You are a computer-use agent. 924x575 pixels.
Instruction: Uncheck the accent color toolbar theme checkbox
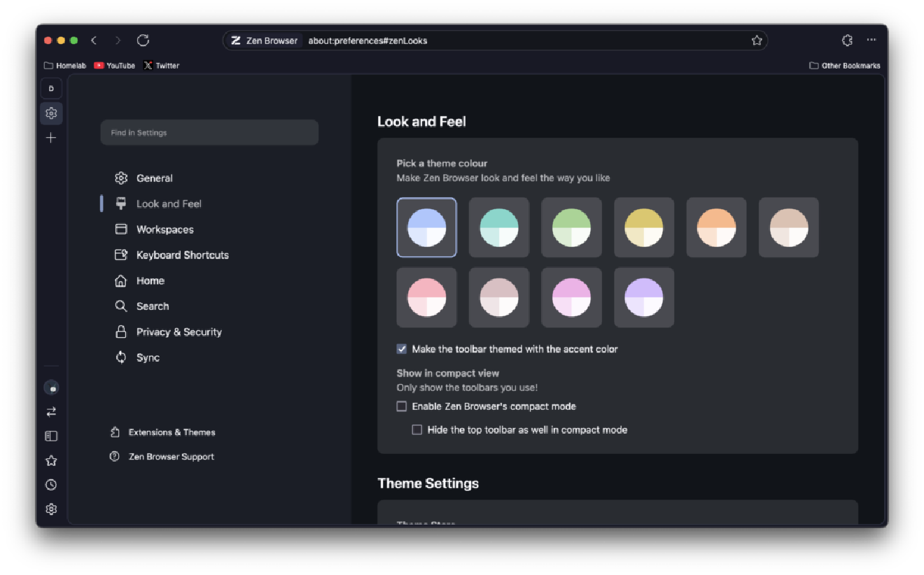402,349
